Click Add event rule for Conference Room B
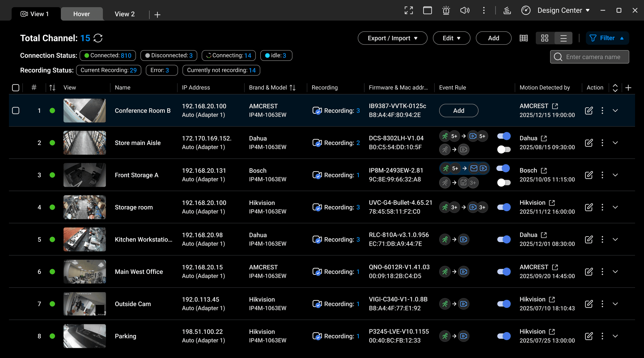This screenshot has height=358, width=644. pyautogui.click(x=459, y=111)
